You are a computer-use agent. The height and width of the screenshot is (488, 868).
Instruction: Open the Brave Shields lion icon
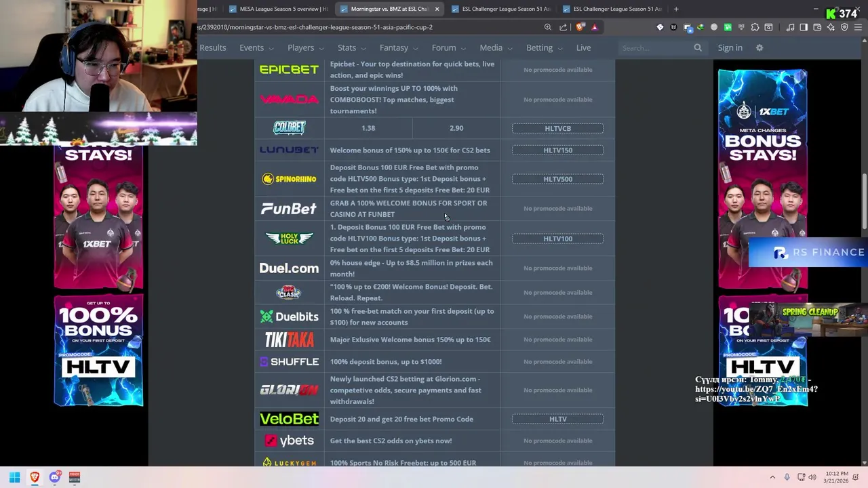580,27
